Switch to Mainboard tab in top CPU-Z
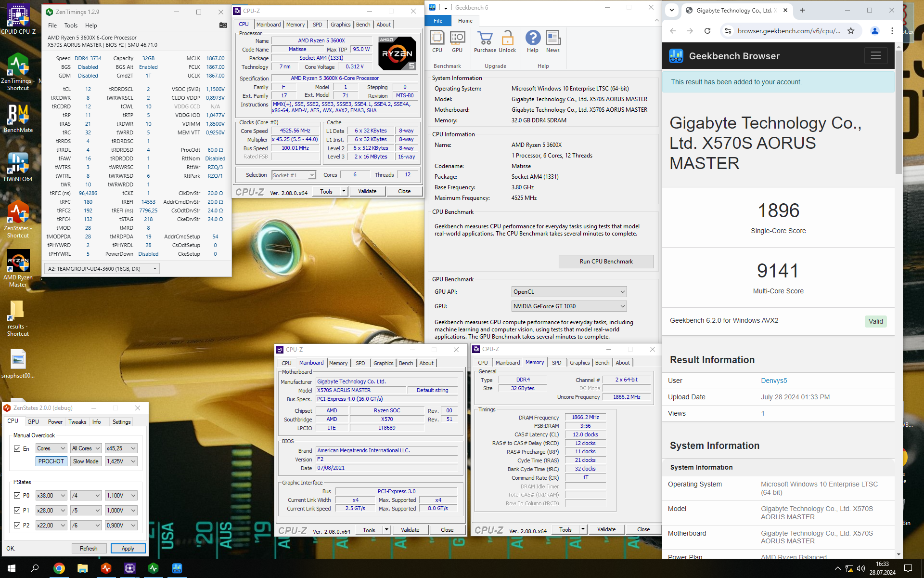 pyautogui.click(x=269, y=25)
